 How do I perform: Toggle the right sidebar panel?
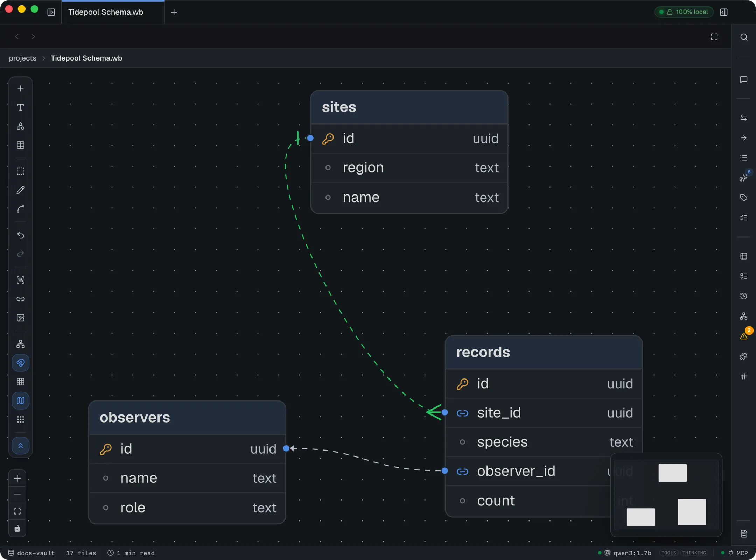click(724, 12)
